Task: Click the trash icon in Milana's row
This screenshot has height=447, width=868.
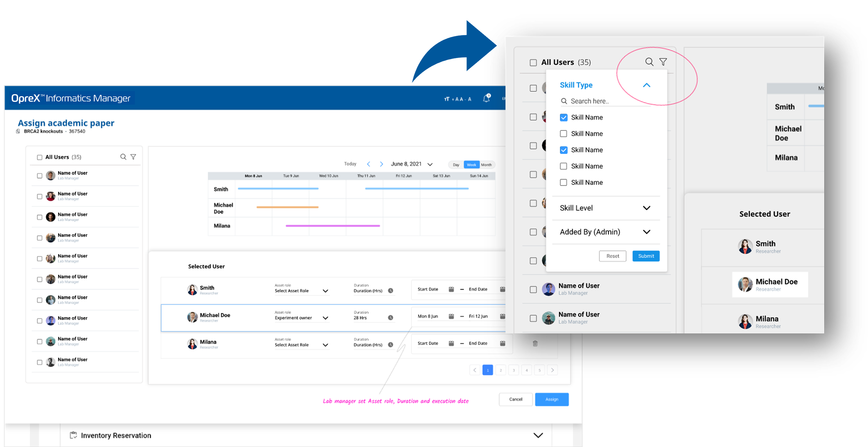Action: click(x=535, y=344)
